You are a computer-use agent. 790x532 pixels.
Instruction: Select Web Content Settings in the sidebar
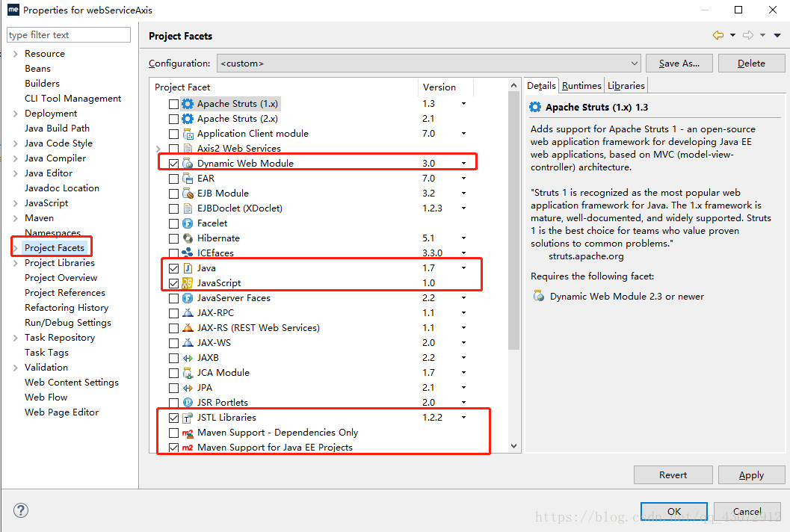point(72,383)
